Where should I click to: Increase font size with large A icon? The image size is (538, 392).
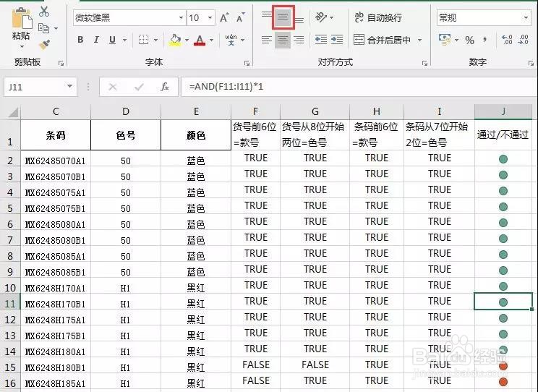[x=224, y=17]
